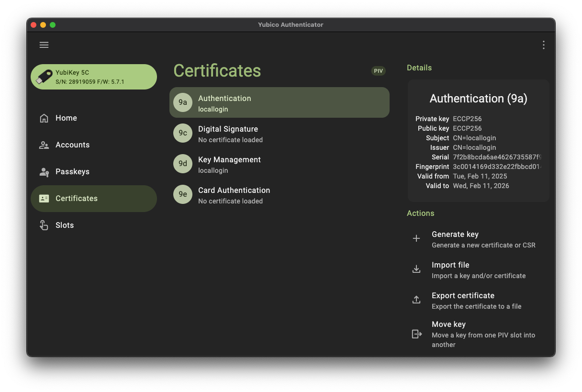Viewport: 582px width, 392px height.
Task: Click the Issuer value CN=locallogin
Action: (474, 147)
